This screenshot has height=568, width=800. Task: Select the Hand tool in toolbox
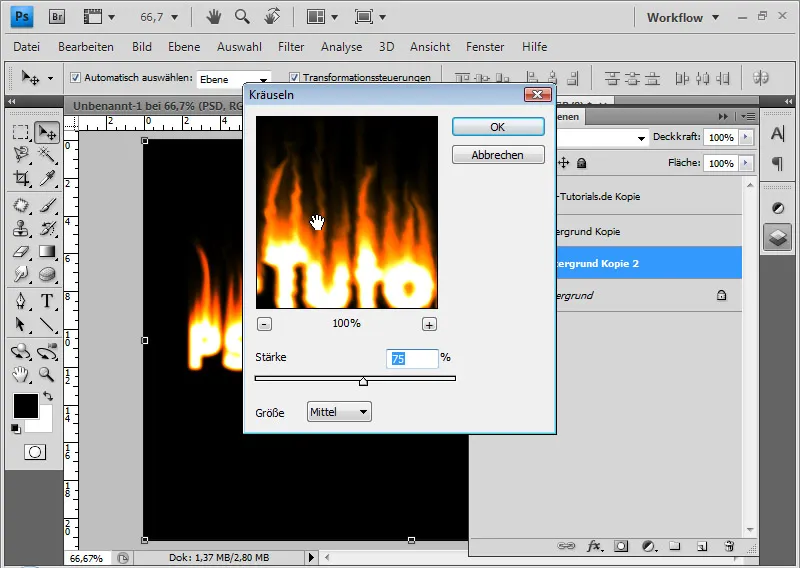[20, 375]
